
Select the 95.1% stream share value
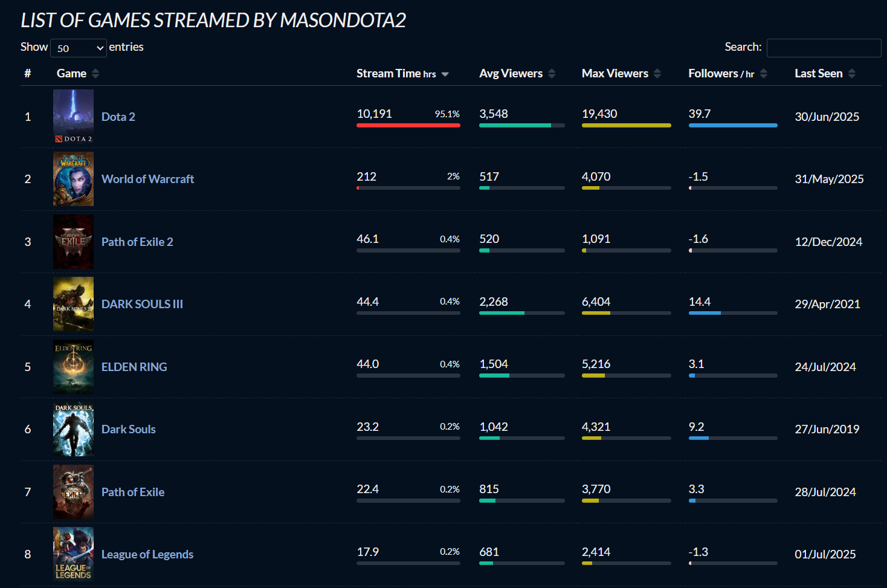(447, 114)
